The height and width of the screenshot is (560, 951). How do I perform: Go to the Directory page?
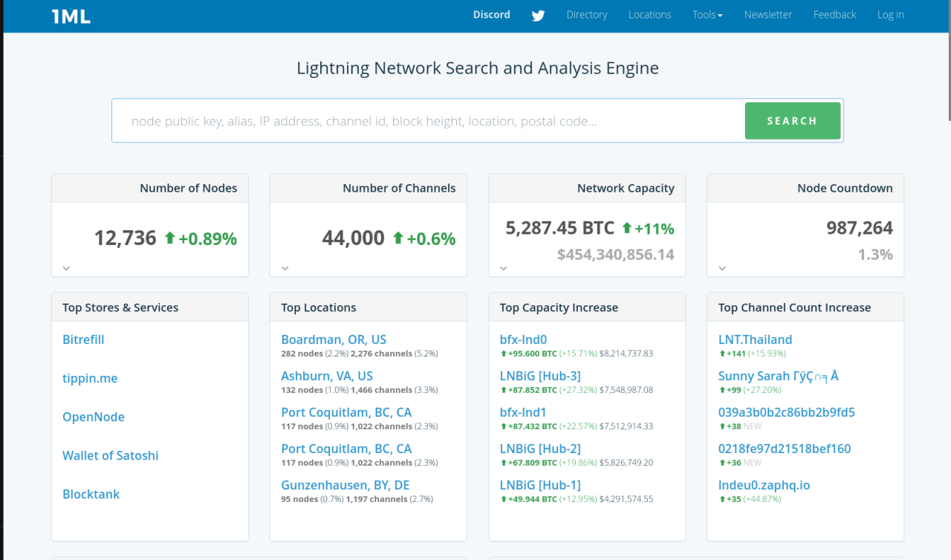[x=586, y=15]
